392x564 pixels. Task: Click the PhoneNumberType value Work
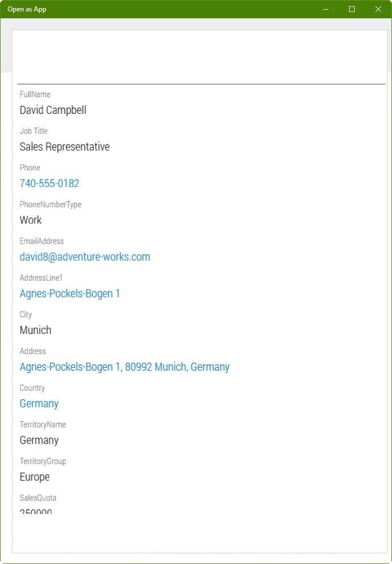(x=31, y=220)
